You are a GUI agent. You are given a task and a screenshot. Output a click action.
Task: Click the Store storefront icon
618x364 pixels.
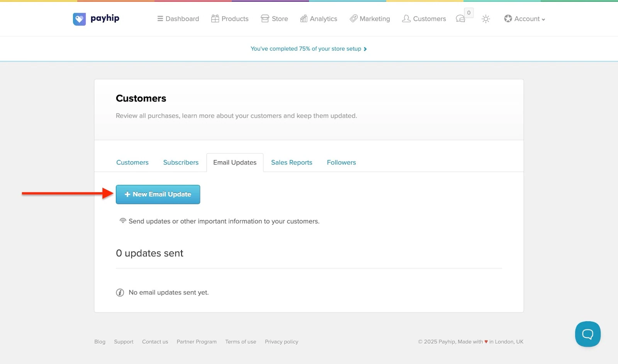(265, 19)
